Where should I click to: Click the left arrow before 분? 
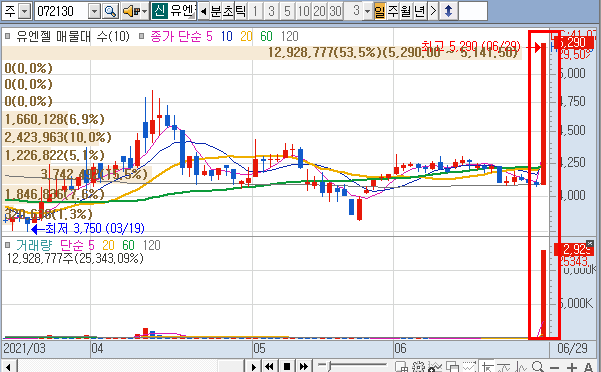(204, 11)
